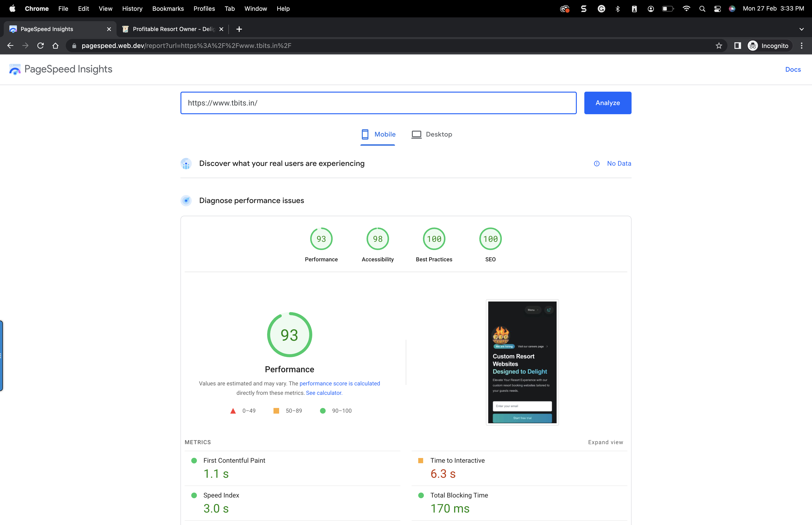Click the No Data info icon
This screenshot has height=525, width=812.
pyautogui.click(x=597, y=164)
